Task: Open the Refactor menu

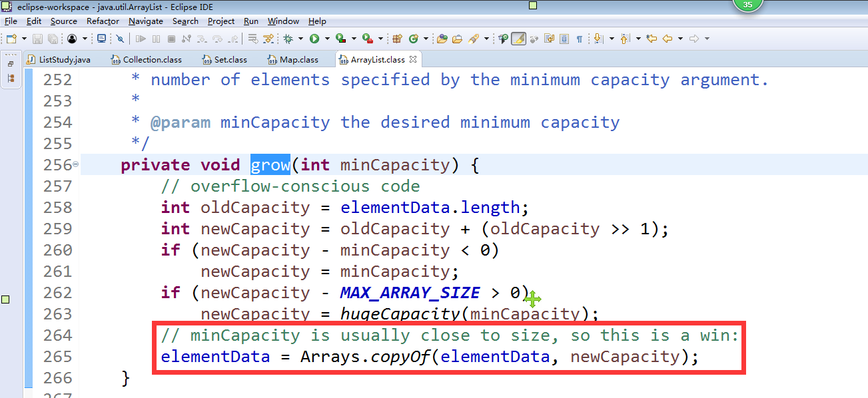Action: 103,21
